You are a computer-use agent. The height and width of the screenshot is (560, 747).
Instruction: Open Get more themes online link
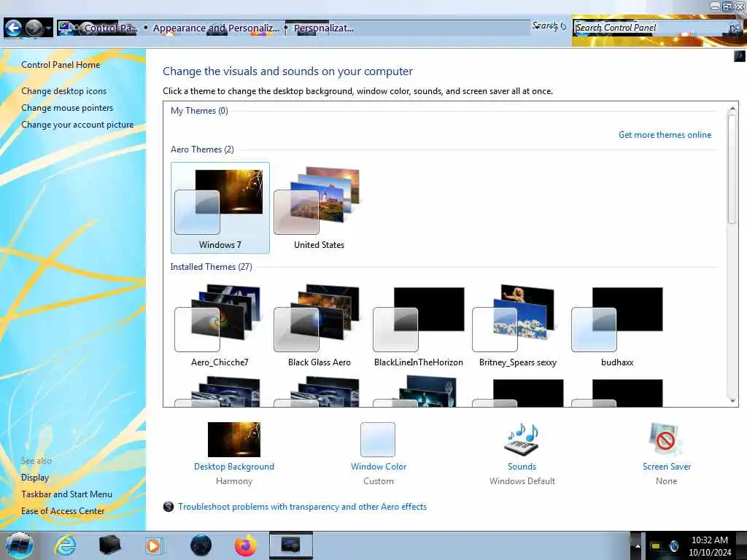(665, 135)
